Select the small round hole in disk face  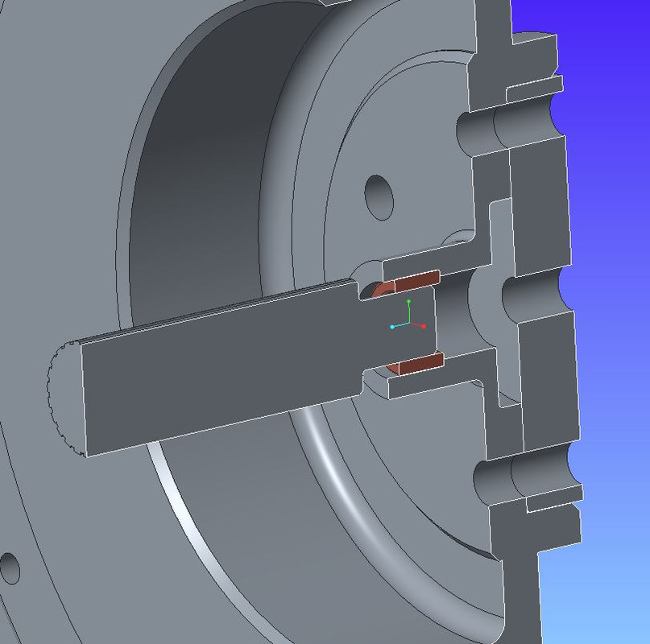pos(379,198)
